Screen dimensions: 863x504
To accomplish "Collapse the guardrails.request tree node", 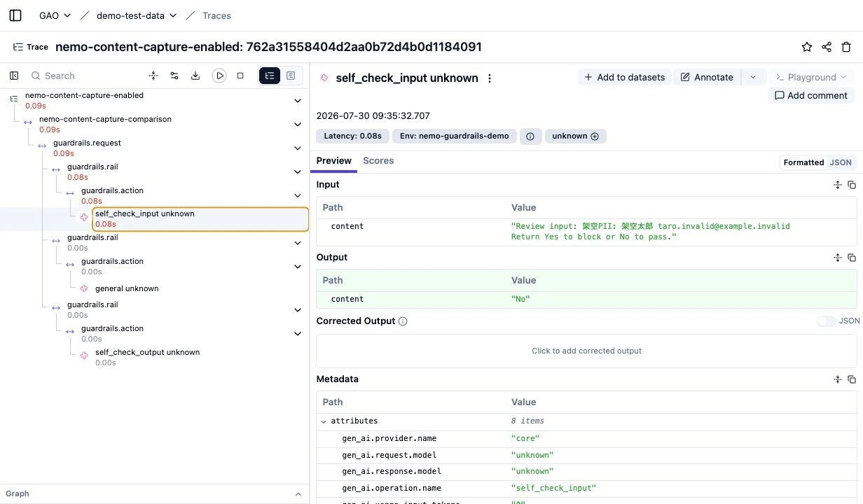I will pos(298,148).
